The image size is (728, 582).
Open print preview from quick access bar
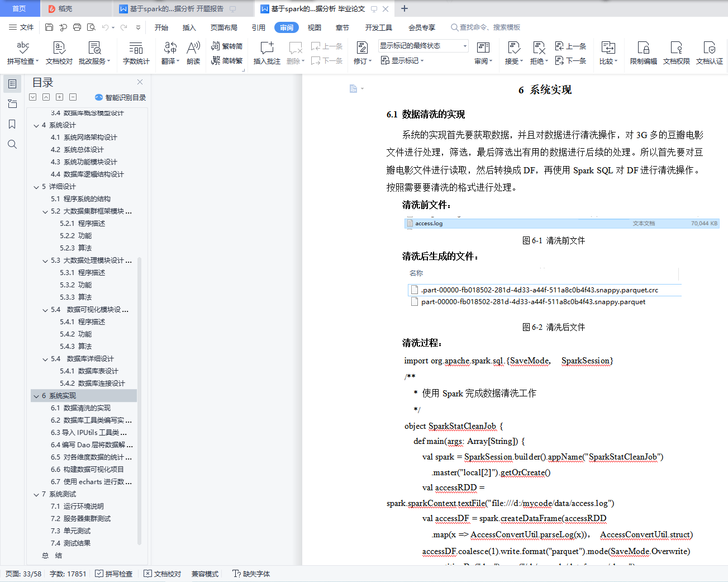point(91,27)
